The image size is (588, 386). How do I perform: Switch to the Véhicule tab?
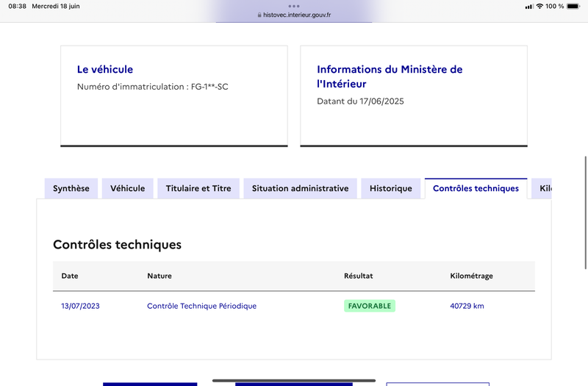click(x=127, y=188)
